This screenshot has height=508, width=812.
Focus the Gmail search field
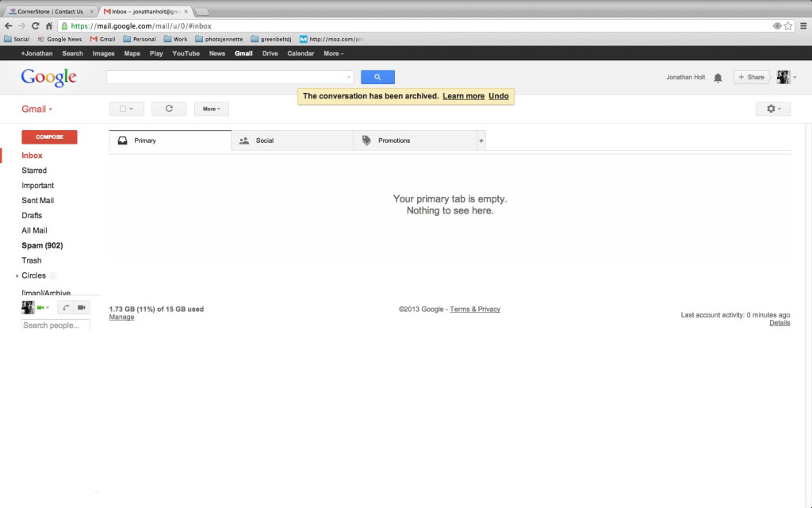click(229, 77)
